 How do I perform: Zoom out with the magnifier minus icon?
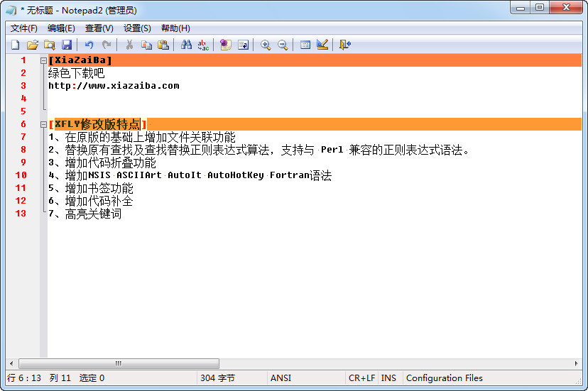[x=283, y=45]
